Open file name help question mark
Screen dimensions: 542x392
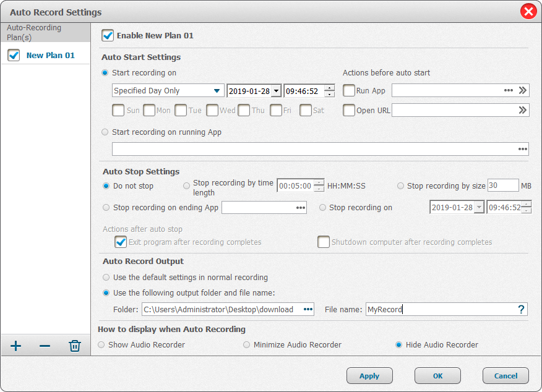tap(521, 309)
